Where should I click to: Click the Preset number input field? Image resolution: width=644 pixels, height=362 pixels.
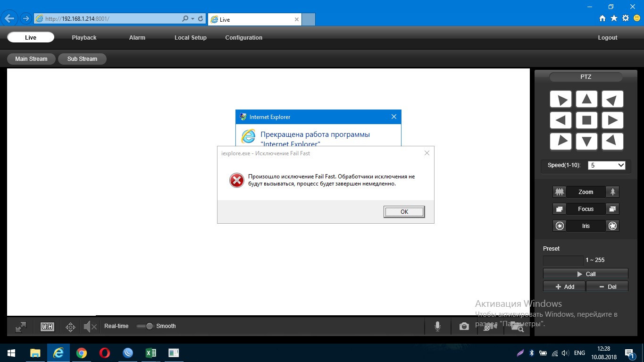click(563, 260)
